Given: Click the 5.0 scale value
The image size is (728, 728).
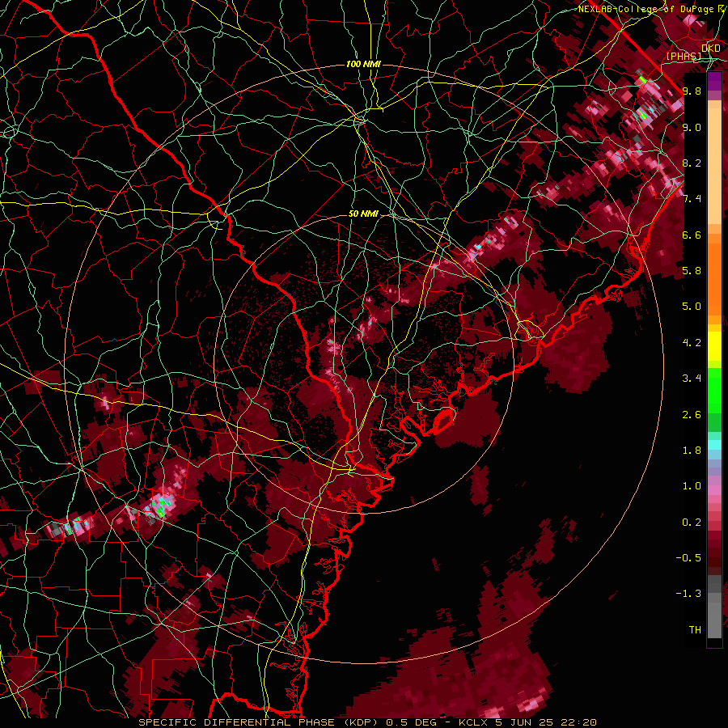Looking at the screenshot, I should tap(692, 307).
